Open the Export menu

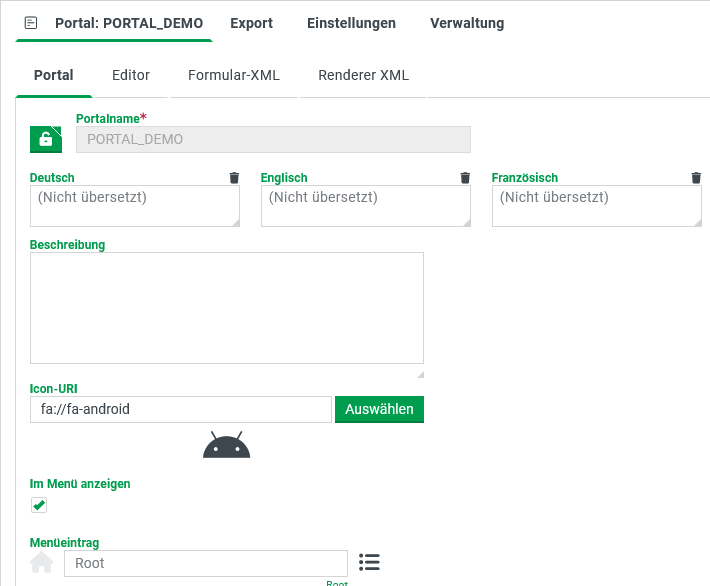coord(251,23)
